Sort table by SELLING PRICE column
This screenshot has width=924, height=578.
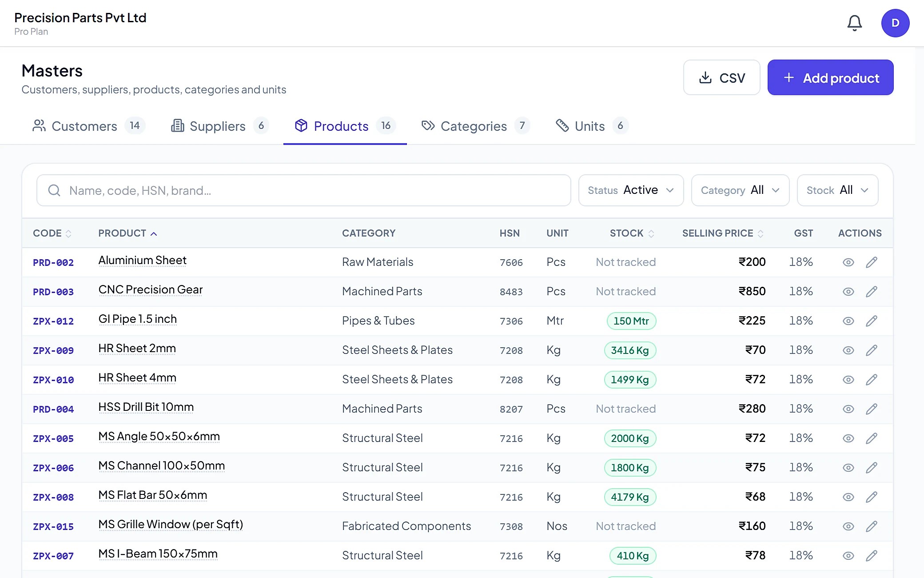723,233
